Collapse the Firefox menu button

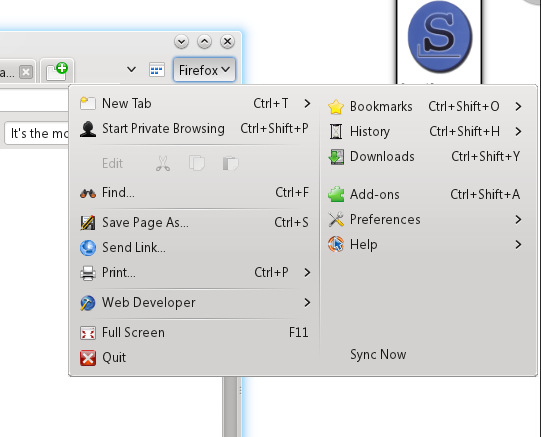click(x=204, y=70)
